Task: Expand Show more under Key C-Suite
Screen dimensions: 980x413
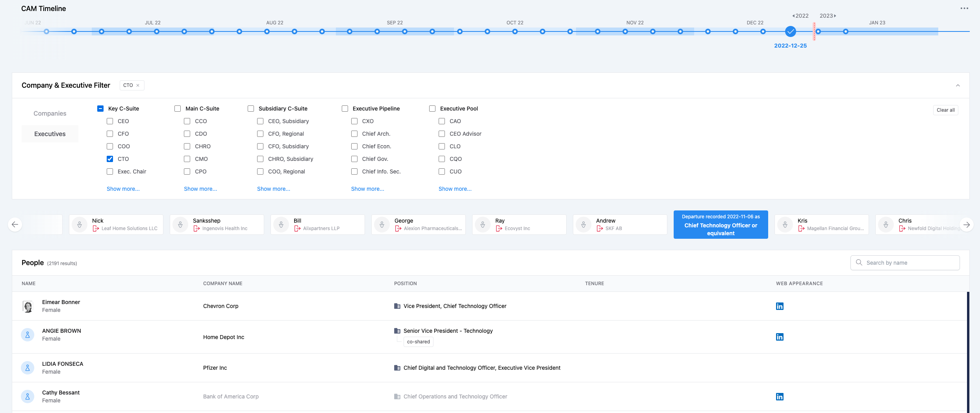Action: coord(123,189)
